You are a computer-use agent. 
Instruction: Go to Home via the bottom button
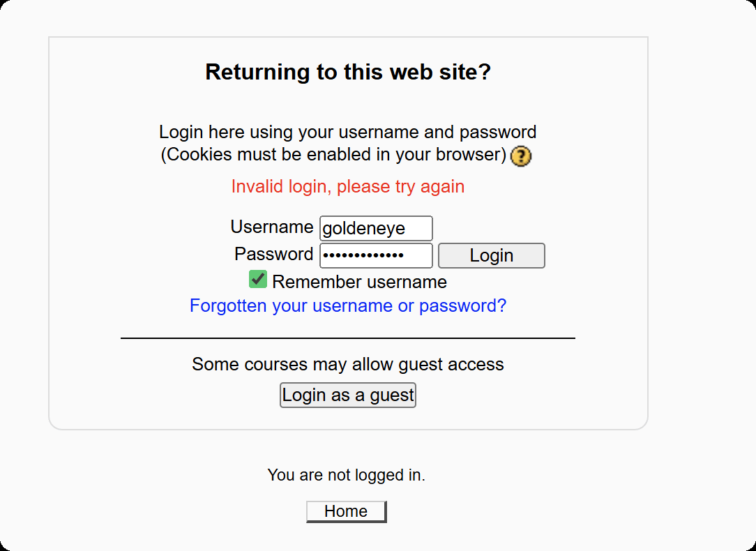(x=346, y=511)
